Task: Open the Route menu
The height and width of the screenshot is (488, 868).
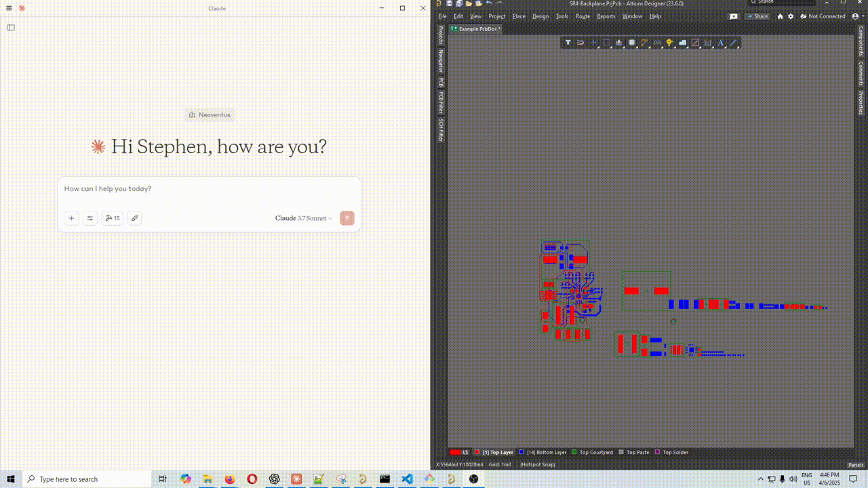Action: click(583, 16)
